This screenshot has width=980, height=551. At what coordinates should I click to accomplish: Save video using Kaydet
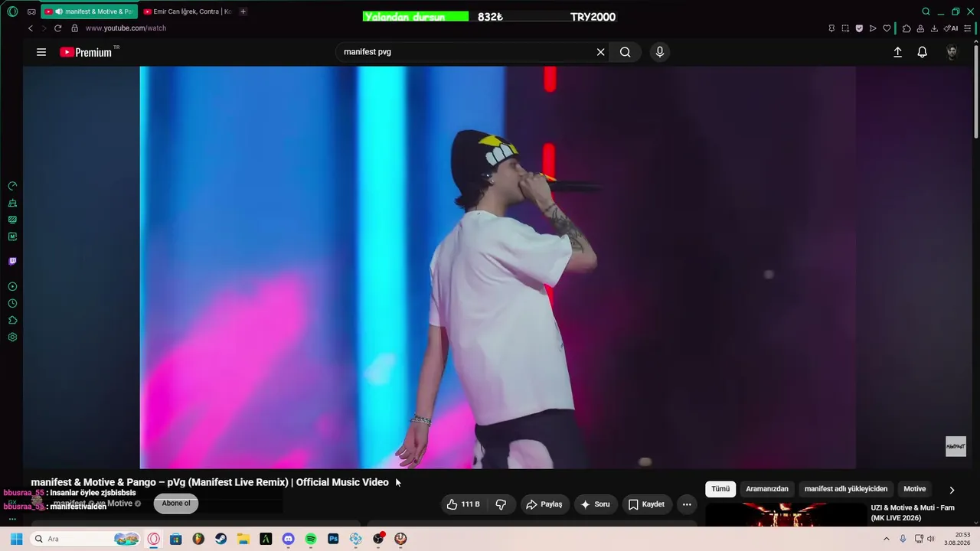(x=647, y=504)
